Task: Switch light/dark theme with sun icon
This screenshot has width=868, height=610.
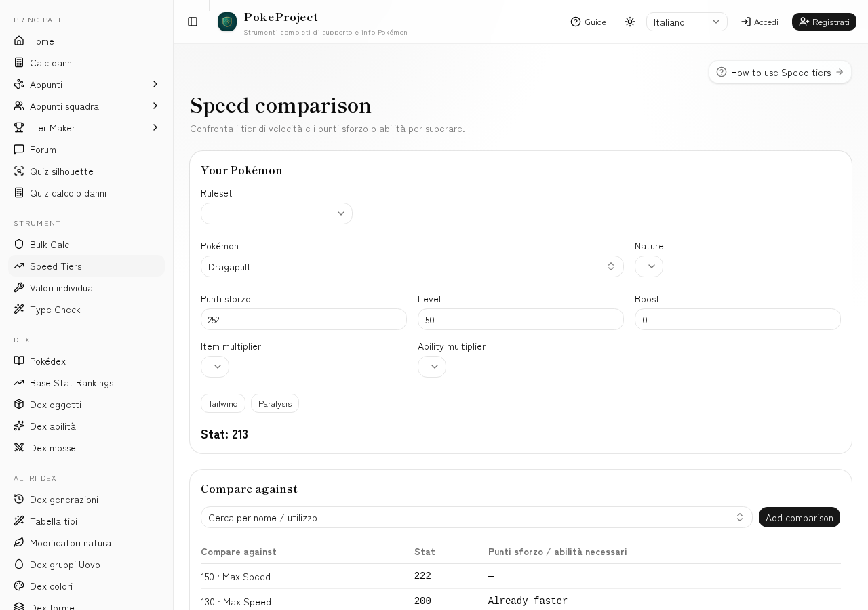Action: [630, 22]
